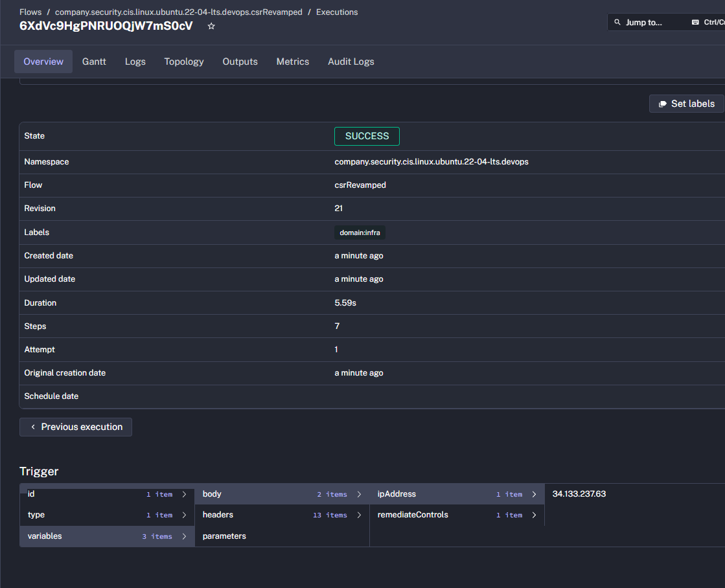Click the search magnifier icon in Jump to
The height and width of the screenshot is (588, 725).
617,23
